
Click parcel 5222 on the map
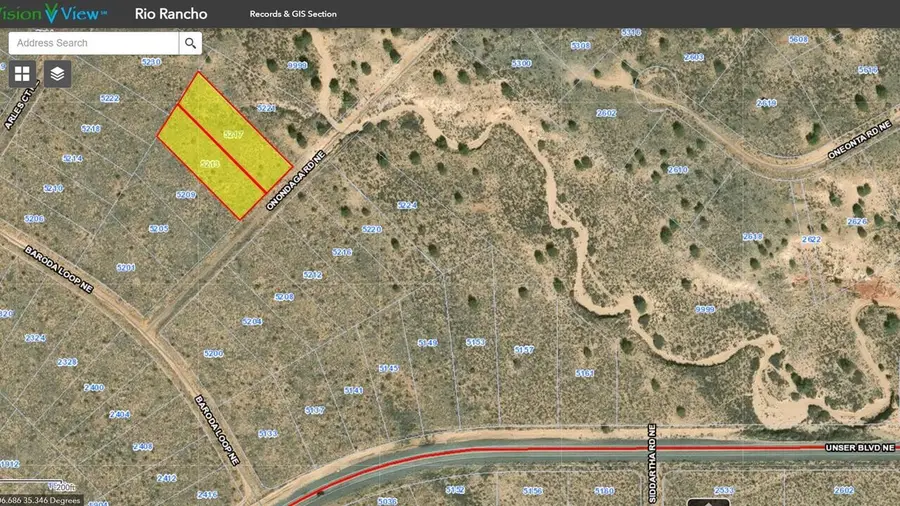(x=110, y=98)
